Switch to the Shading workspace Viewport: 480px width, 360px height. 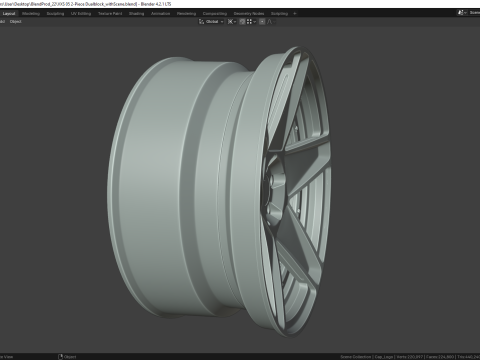tap(137, 14)
